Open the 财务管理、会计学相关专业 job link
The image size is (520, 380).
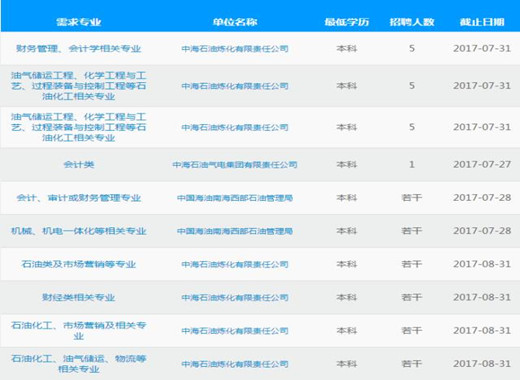pos(79,49)
